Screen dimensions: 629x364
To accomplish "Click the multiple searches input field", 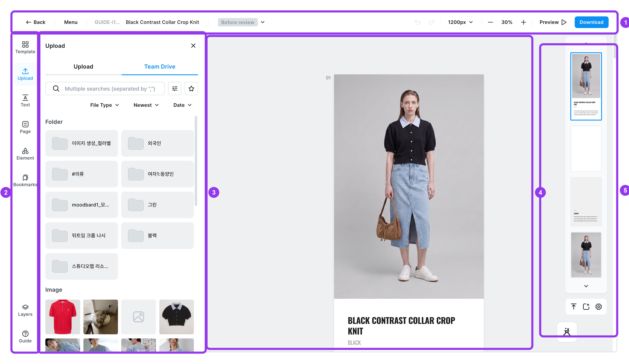I will pos(105,89).
